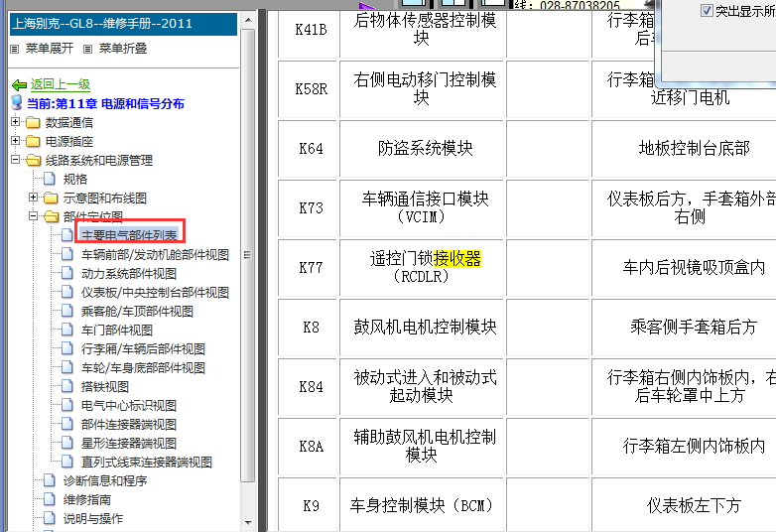
Task: Open the 主要电气部件列表 entry
Action: pos(129,235)
